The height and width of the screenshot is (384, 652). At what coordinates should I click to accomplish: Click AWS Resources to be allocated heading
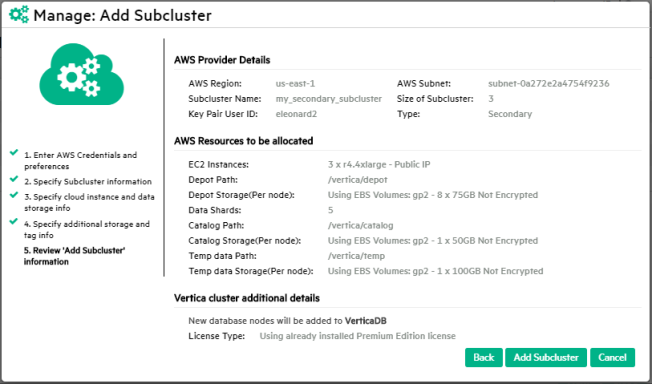click(244, 141)
